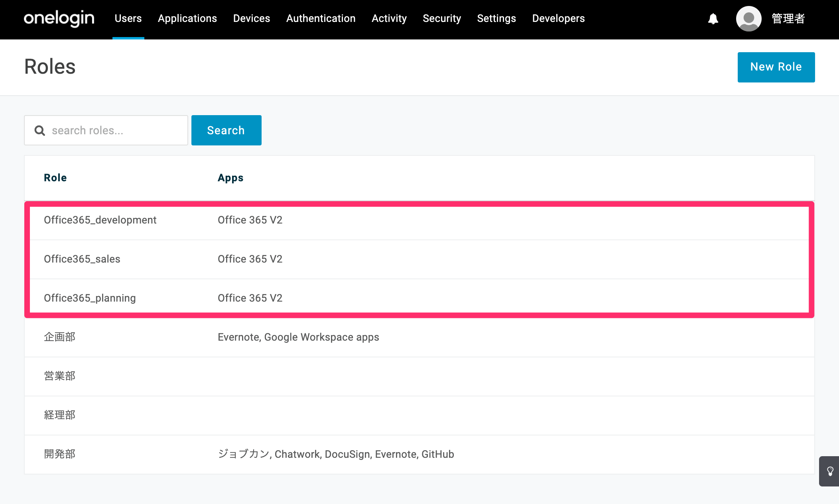Open the Devices menu
Viewport: 839px width, 504px height.
[x=252, y=18]
